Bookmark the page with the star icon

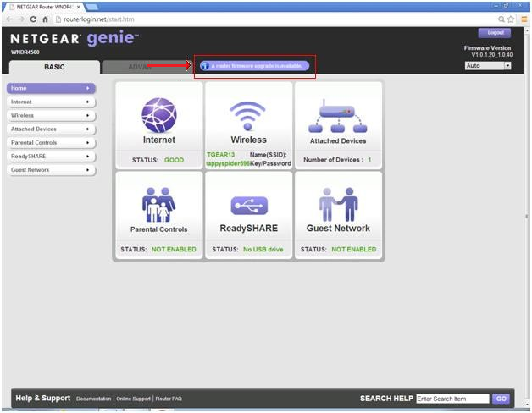511,19
